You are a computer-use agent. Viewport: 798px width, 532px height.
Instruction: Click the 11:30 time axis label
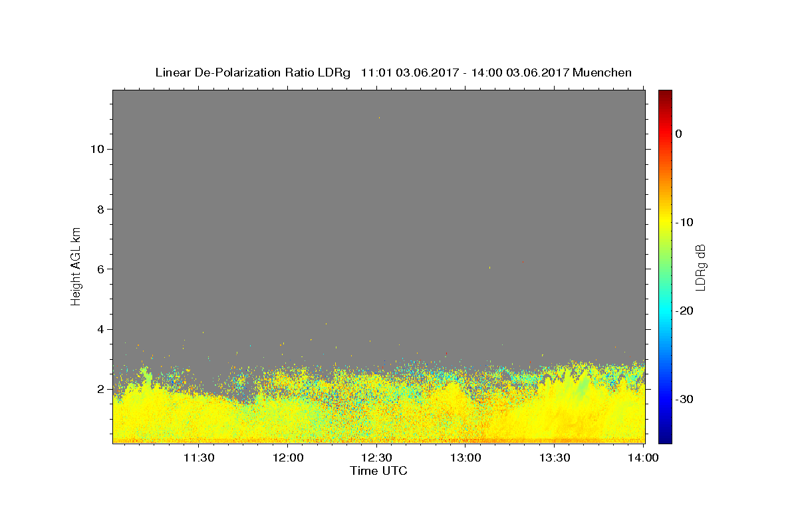pos(198,458)
